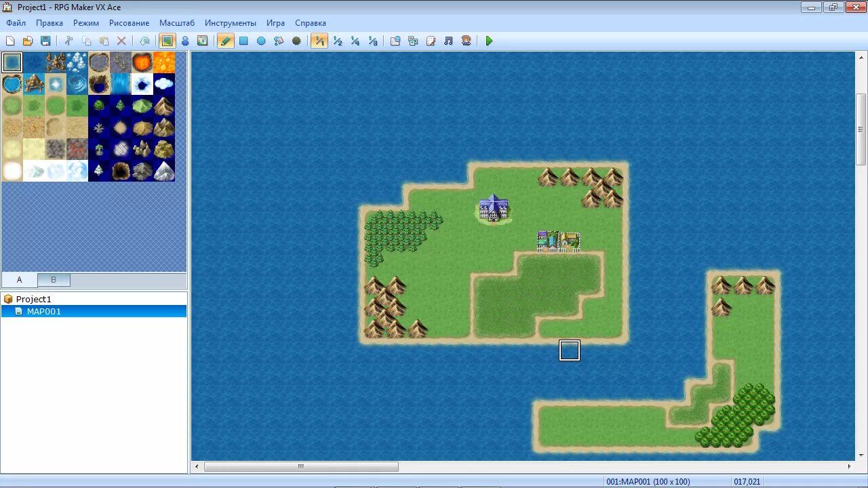Select MAP001 in the map tree
The width and height of the screenshot is (868, 488).
(43, 312)
